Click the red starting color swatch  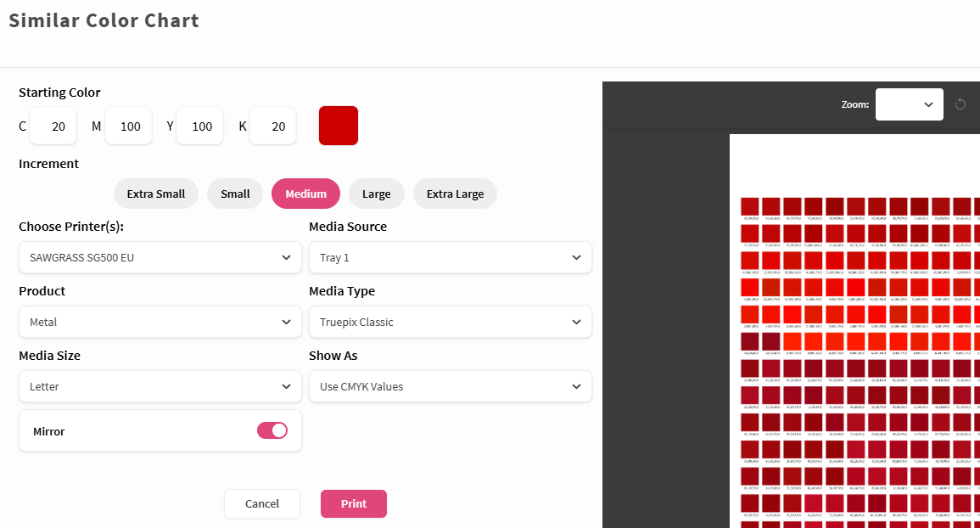click(x=339, y=126)
